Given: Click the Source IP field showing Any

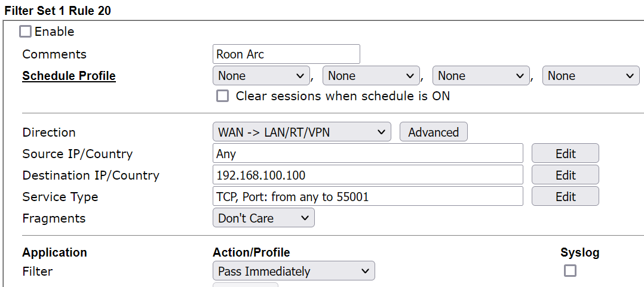Looking at the screenshot, I should (x=367, y=153).
